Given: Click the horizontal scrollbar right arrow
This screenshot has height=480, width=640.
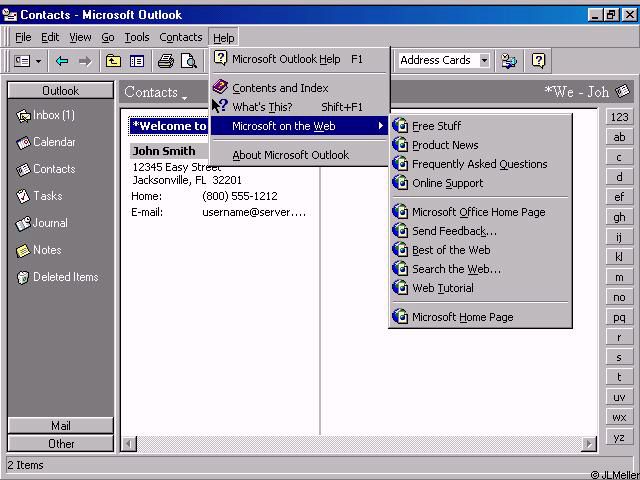Looking at the screenshot, I should [589, 443].
